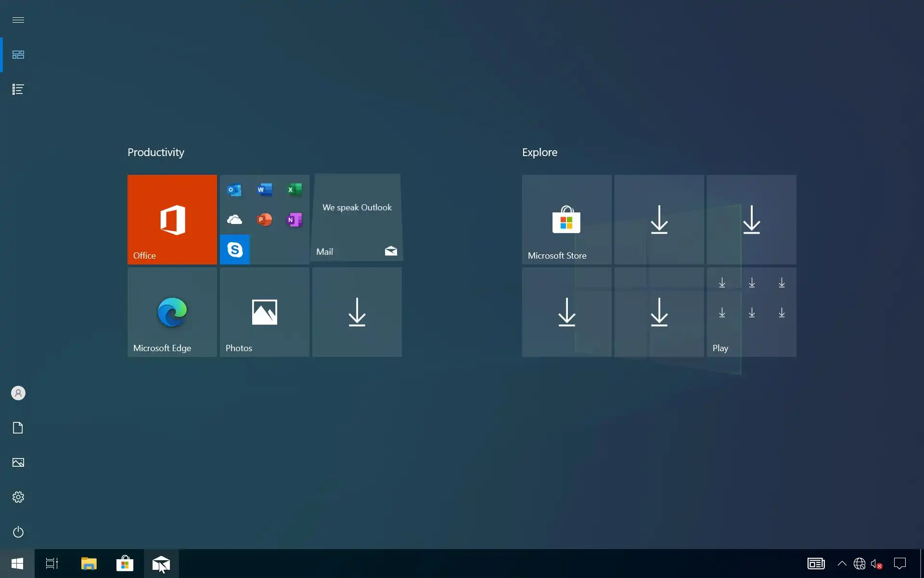This screenshot has width=924, height=578.
Task: Open the Microsoft Edge tile
Action: [x=172, y=312]
